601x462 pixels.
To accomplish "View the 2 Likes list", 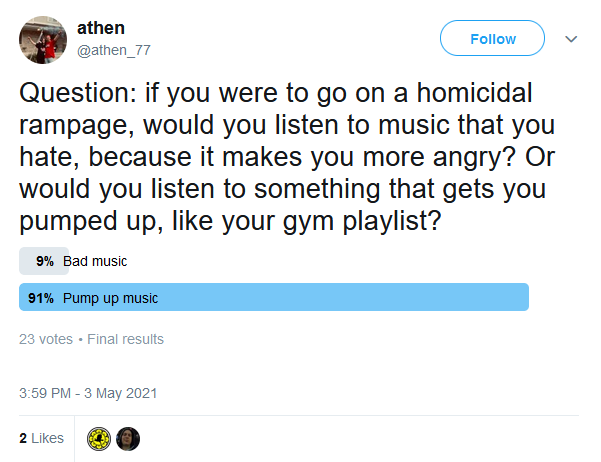I will (41, 438).
